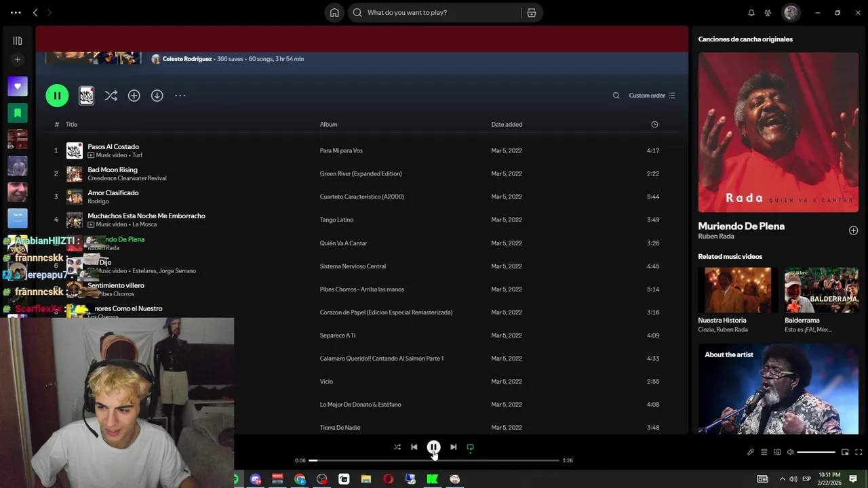Open notifications bell
The image size is (868, 488).
751,12
